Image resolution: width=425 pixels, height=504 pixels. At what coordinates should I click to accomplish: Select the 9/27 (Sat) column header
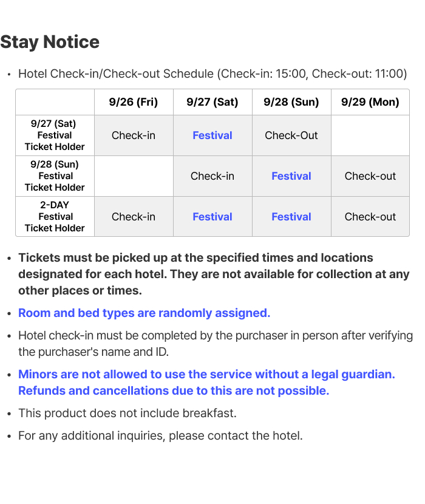tap(212, 102)
